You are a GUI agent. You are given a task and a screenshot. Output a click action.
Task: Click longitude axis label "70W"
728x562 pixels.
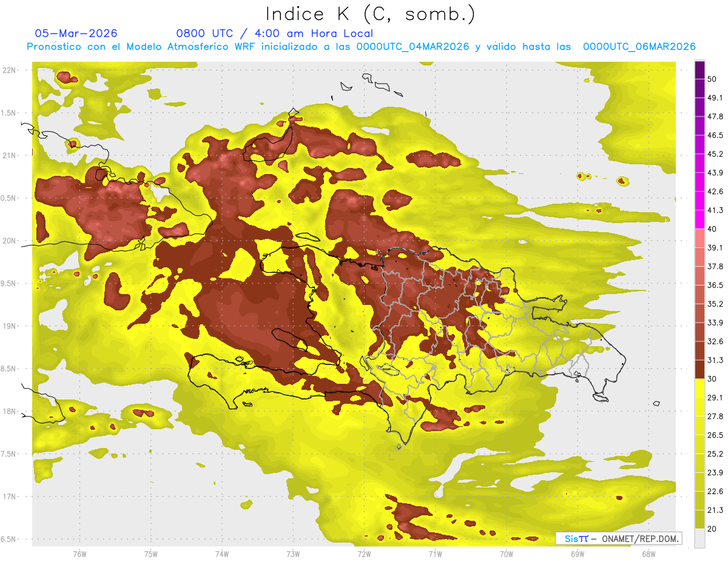(x=506, y=554)
